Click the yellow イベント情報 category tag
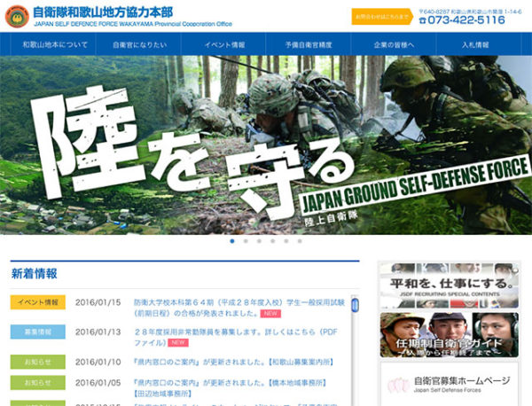The image size is (532, 406). tap(37, 302)
